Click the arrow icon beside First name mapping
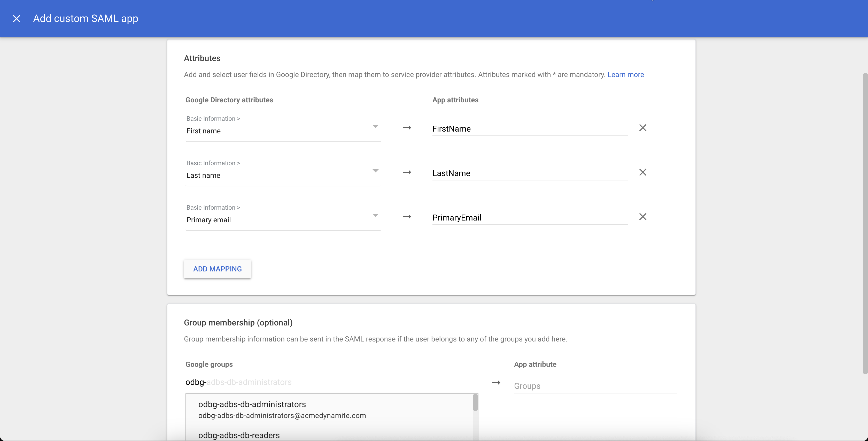The image size is (868, 441). click(x=407, y=128)
